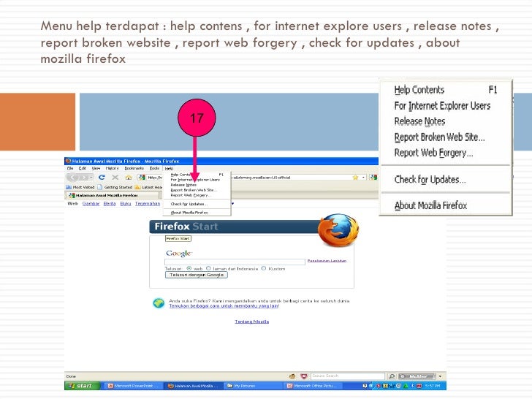Click the Back navigation arrow
Image resolution: width=532 pixels, height=399 pixels.
point(73,177)
